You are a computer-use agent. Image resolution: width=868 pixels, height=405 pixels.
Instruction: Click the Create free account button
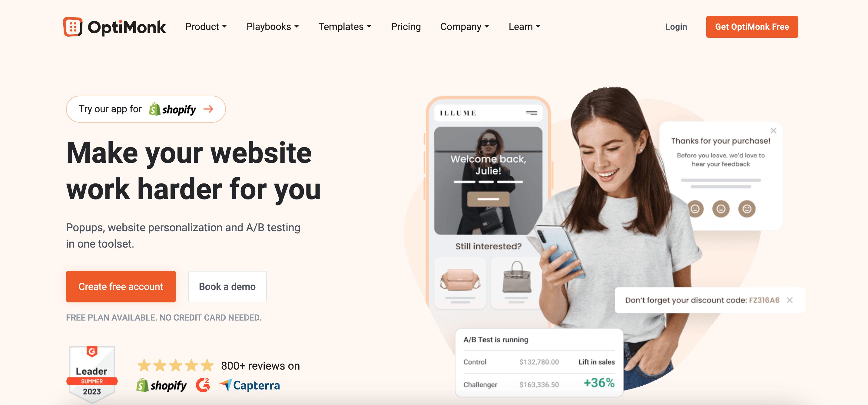click(x=121, y=287)
